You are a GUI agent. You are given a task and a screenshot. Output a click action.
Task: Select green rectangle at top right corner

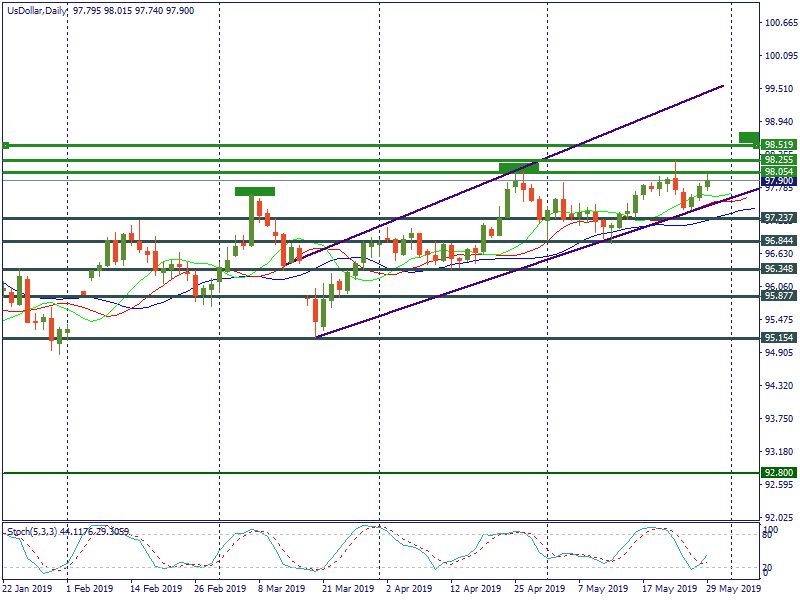coord(748,136)
